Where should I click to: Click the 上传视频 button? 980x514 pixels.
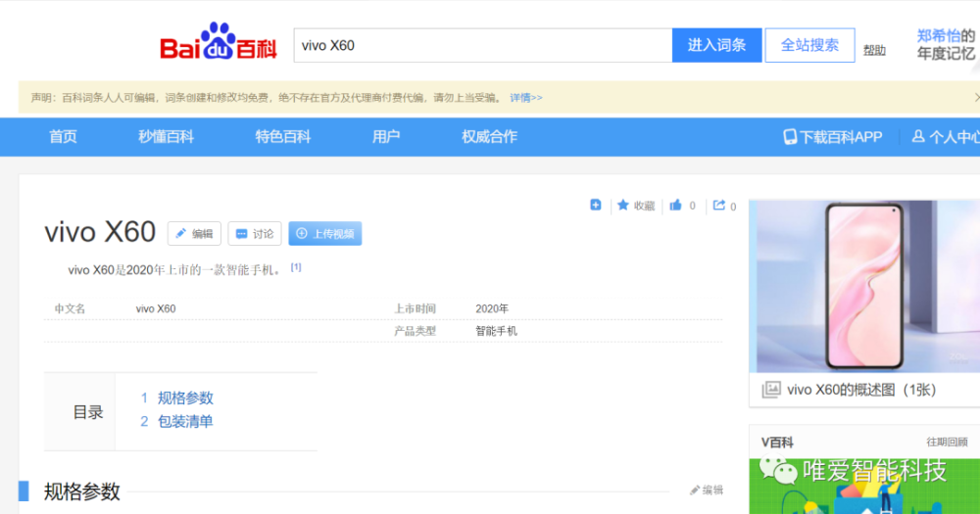(x=325, y=234)
